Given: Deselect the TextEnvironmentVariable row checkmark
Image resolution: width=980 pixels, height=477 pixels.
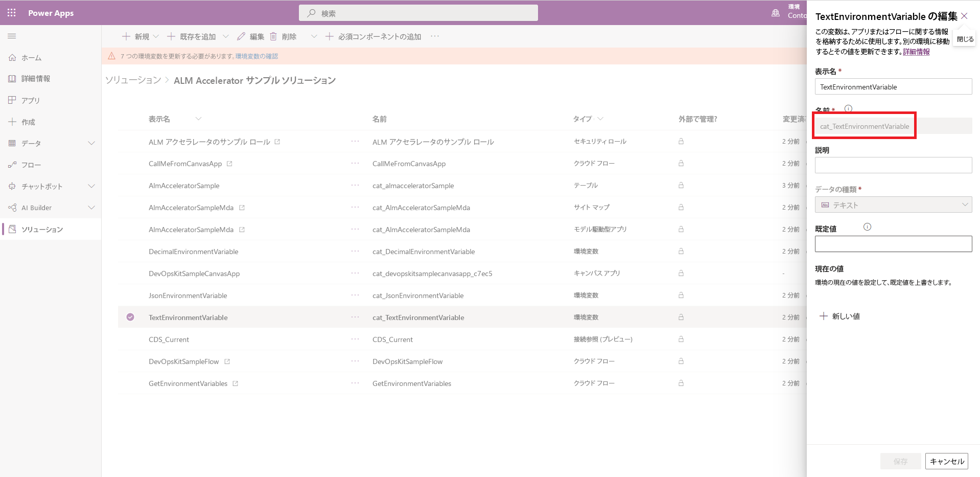Looking at the screenshot, I should (130, 317).
